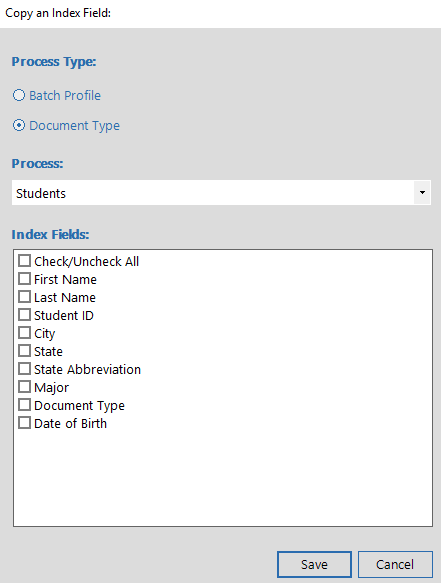Enable the Date of Birth checkbox
Screen dimensions: 441x583
point(25,423)
